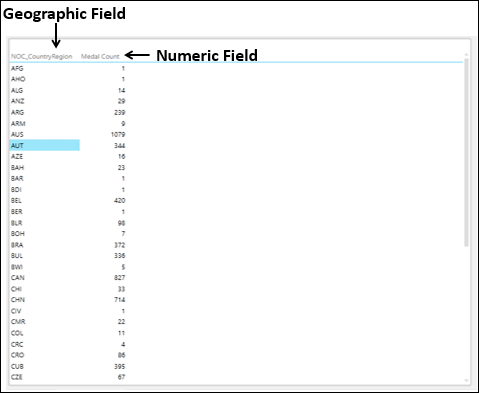The height and width of the screenshot is (393, 479).
Task: Sort by NOC_CountryRegion column header
Action: [x=42, y=57]
